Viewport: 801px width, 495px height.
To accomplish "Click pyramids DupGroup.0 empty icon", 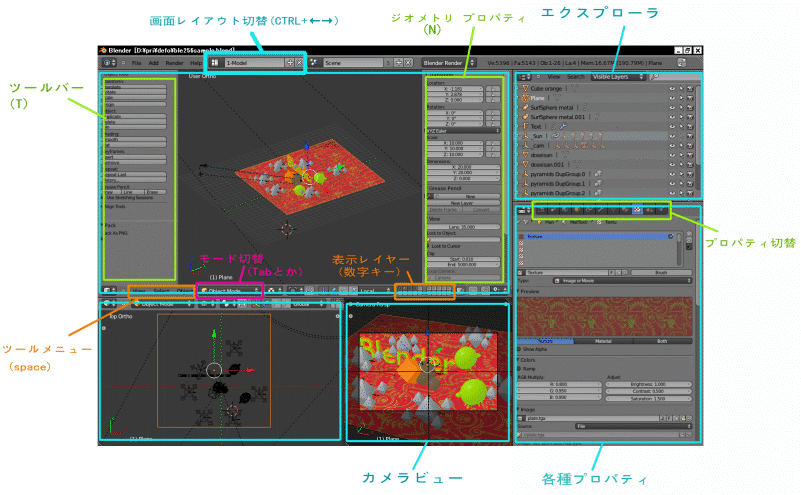I will click(x=525, y=174).
